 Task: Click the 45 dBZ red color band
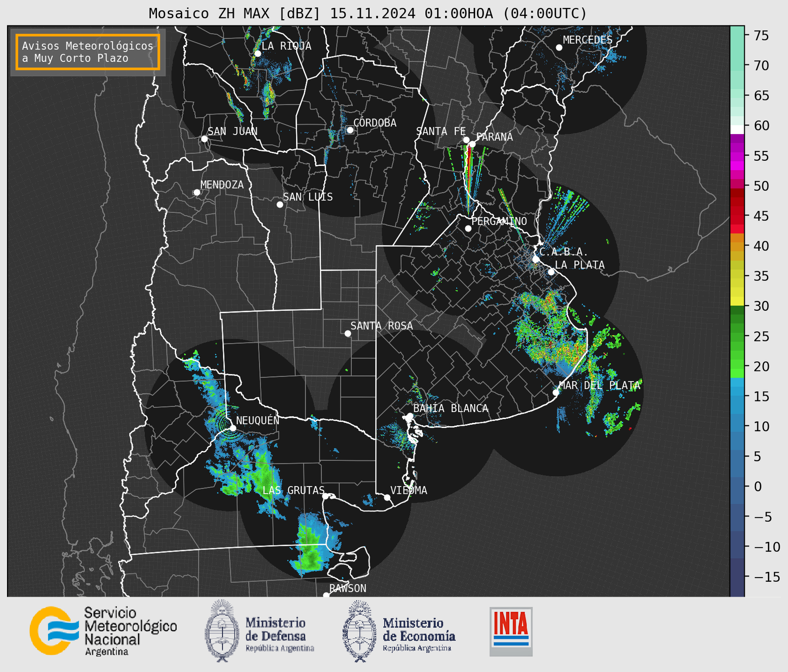737,216
